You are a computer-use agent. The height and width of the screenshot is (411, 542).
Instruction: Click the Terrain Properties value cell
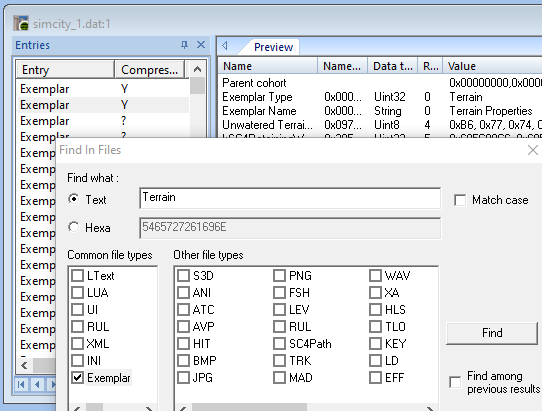[490, 111]
